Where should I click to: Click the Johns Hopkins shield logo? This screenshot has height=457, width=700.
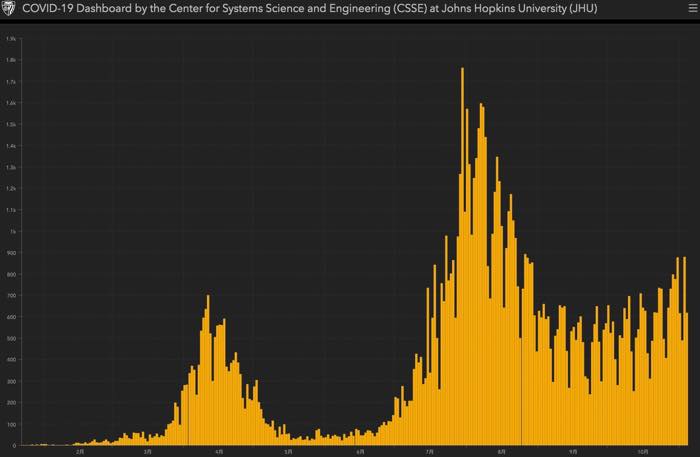coord(8,8)
